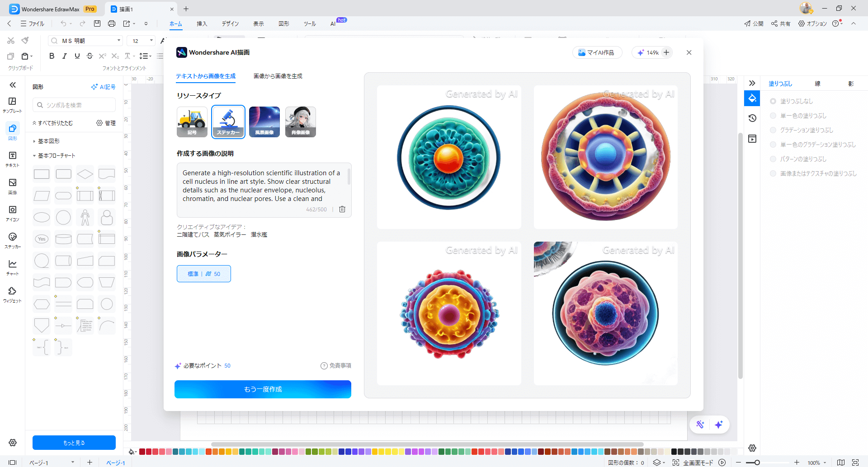Open the history icon in right panel
This screenshot has width=868, height=467.
click(752, 118)
